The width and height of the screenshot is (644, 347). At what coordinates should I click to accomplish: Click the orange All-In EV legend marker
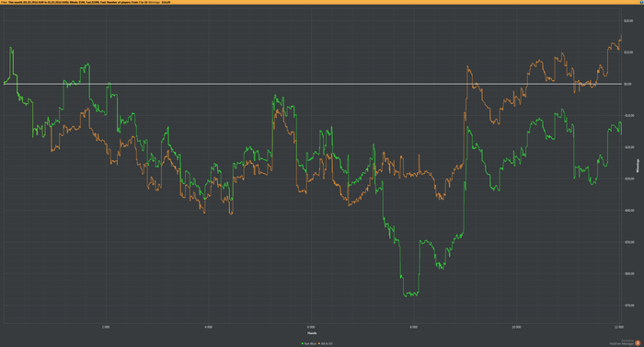tap(319, 343)
